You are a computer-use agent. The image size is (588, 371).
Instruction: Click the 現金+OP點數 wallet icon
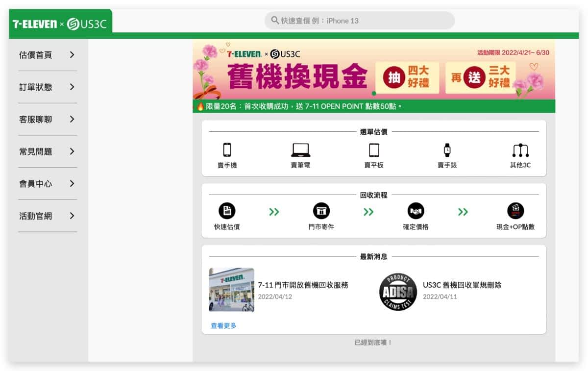[515, 211]
